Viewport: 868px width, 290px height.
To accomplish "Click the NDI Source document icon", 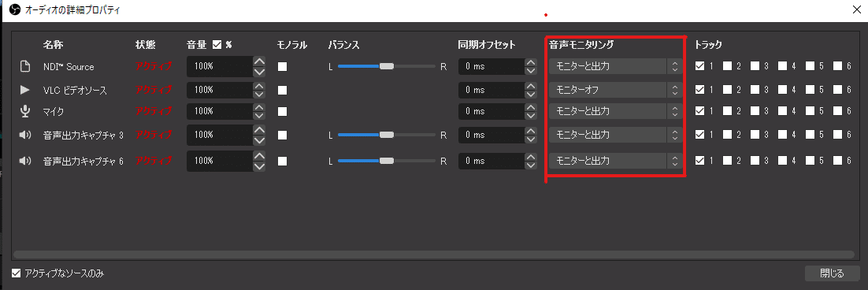I will pyautogui.click(x=24, y=66).
